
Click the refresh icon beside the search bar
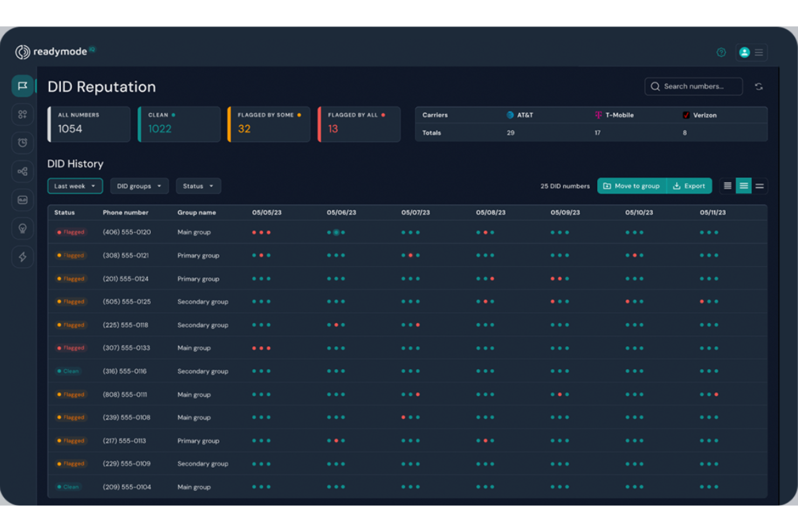click(x=759, y=86)
